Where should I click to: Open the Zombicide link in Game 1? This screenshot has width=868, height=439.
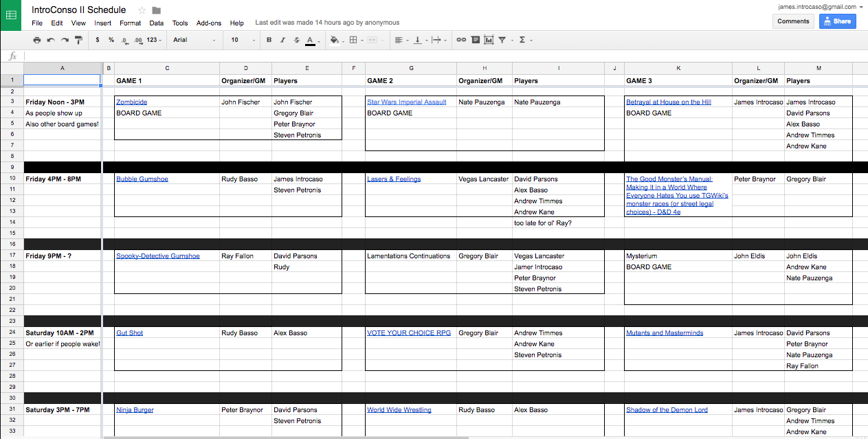[131, 102]
